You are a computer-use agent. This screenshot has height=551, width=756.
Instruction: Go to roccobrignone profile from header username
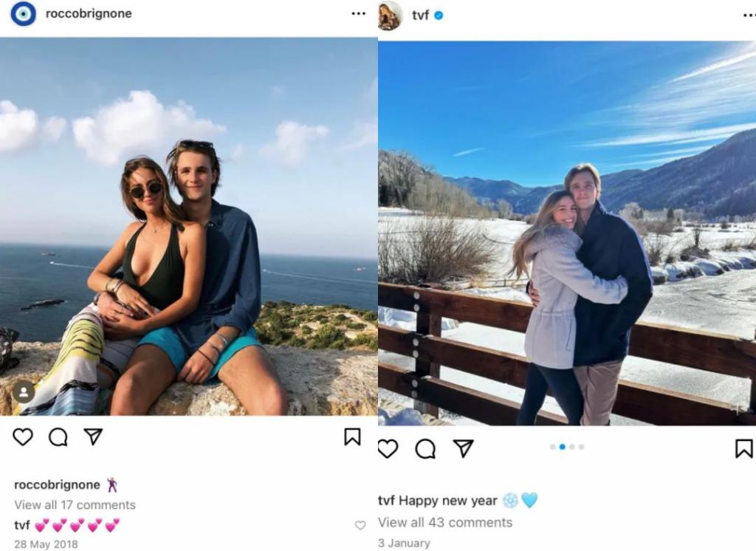89,14
